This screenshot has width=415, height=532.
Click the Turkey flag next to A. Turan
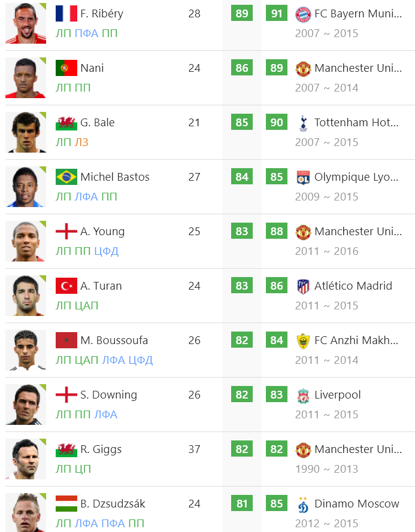tap(66, 285)
